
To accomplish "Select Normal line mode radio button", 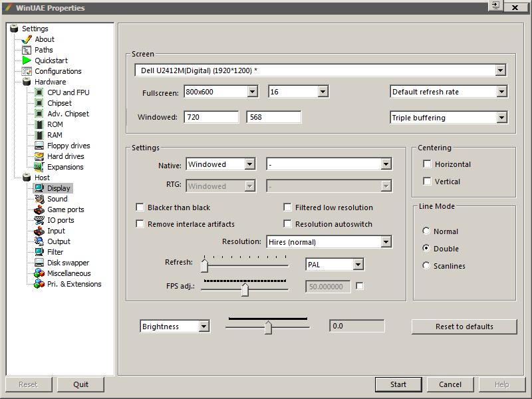I will tap(426, 231).
